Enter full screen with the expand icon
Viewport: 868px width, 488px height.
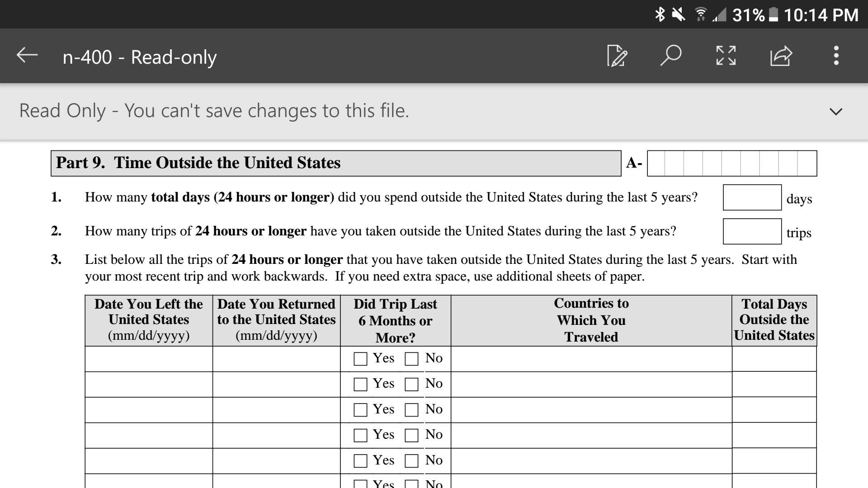click(726, 56)
